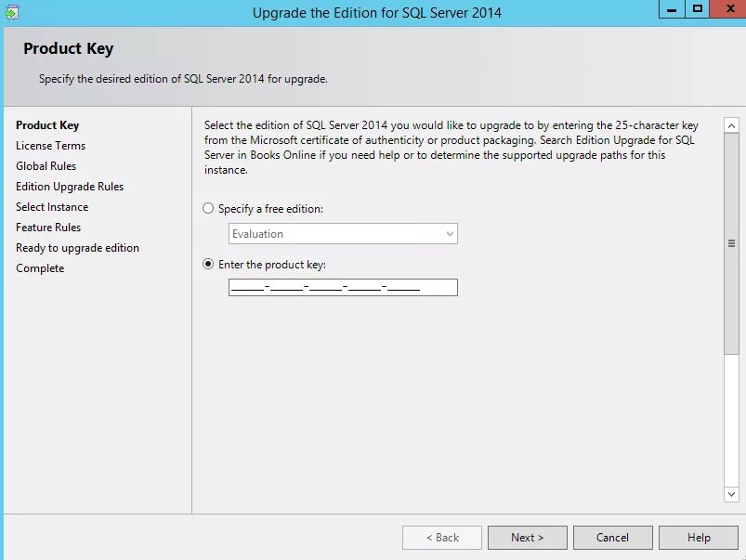746x560 pixels.
Task: Click the instruction paragraph about 25-character key
Action: tap(451, 148)
